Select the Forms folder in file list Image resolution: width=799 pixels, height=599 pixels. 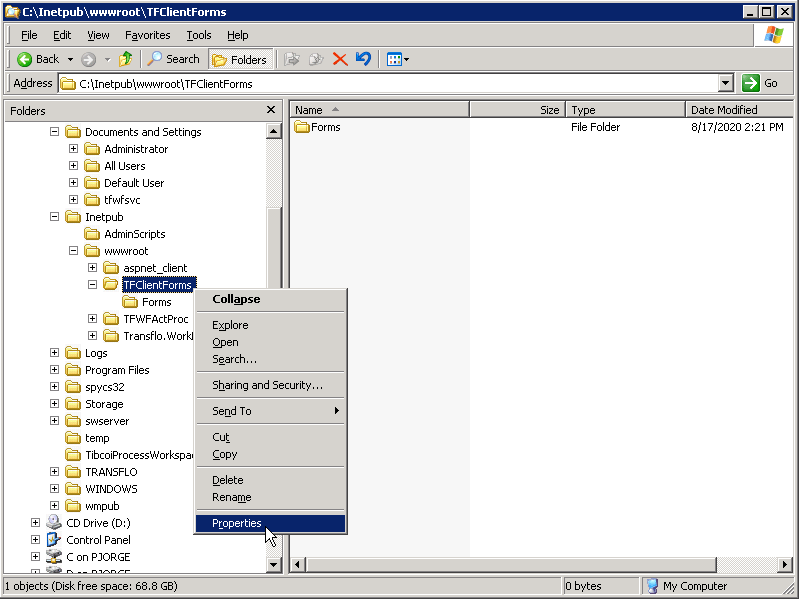[317, 127]
